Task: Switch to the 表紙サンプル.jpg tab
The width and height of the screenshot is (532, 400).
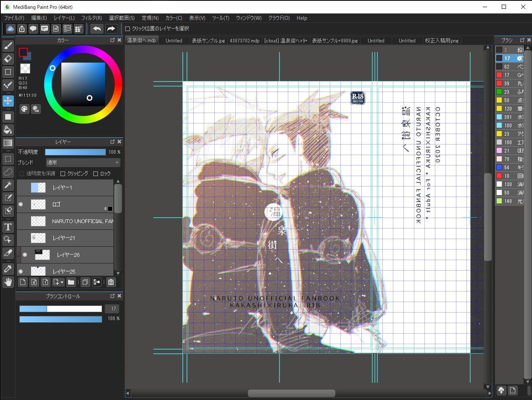Action: 208,41
